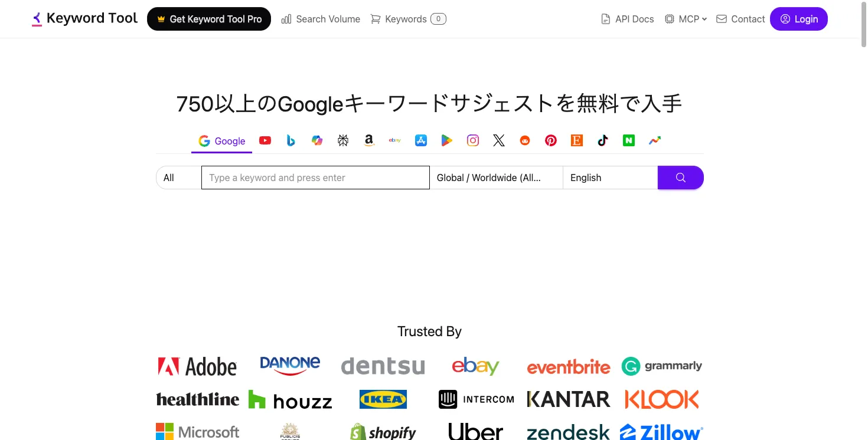Open the Keywords basket
Image resolution: width=868 pixels, height=440 pixels.
pyautogui.click(x=408, y=19)
